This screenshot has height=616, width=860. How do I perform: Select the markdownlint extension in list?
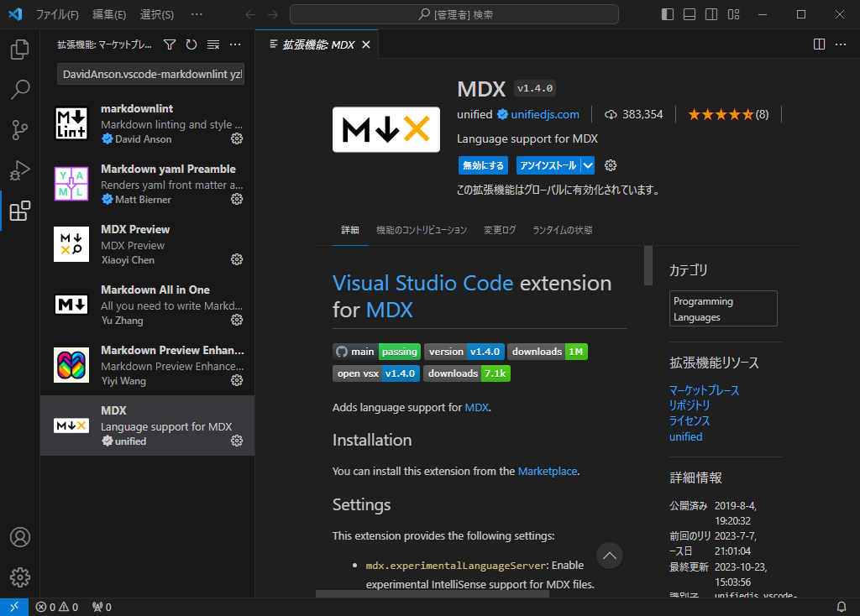pyautogui.click(x=147, y=123)
